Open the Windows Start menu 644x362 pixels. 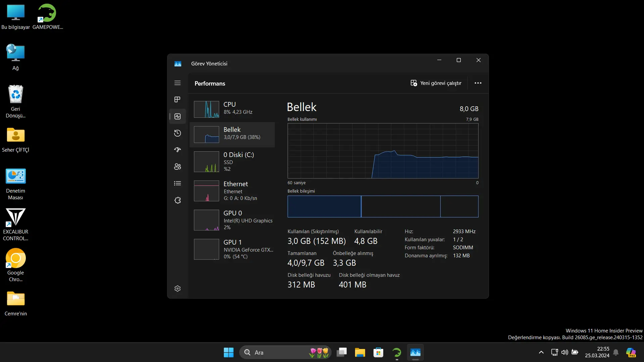tap(229, 352)
